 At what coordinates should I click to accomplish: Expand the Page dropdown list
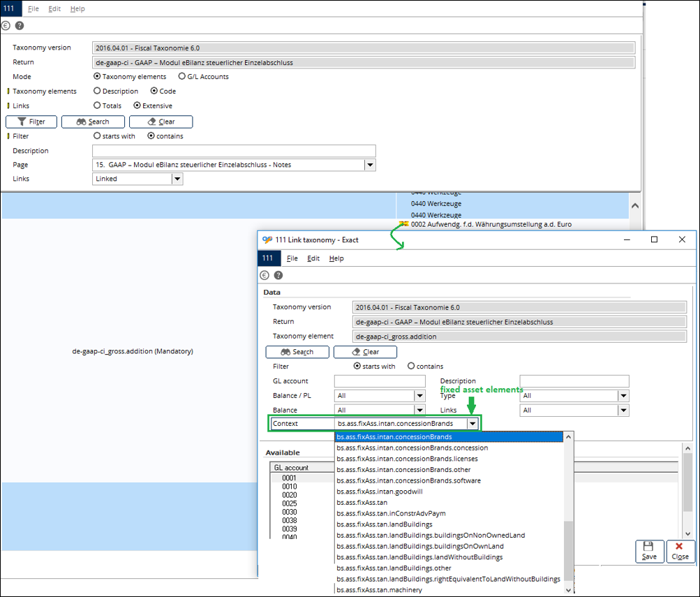click(370, 165)
